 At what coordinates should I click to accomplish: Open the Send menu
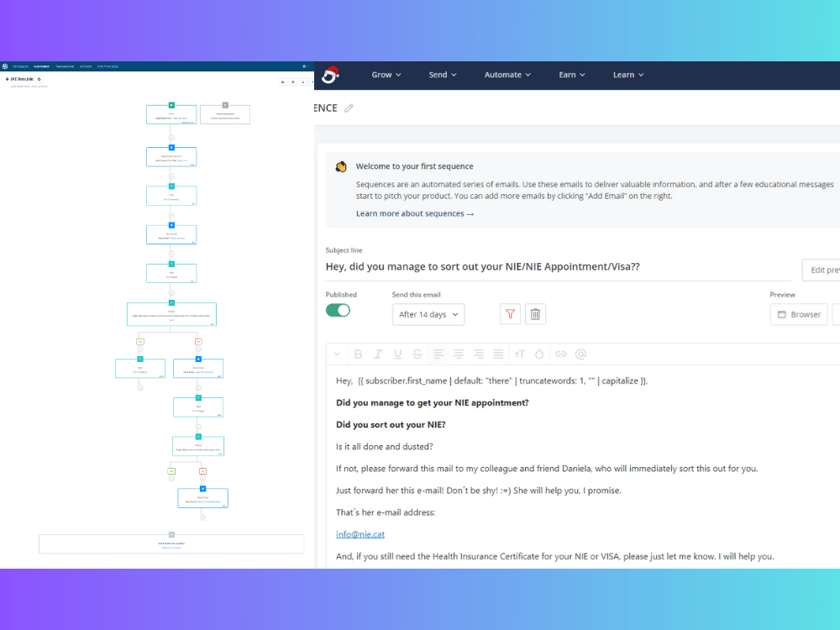coord(442,75)
